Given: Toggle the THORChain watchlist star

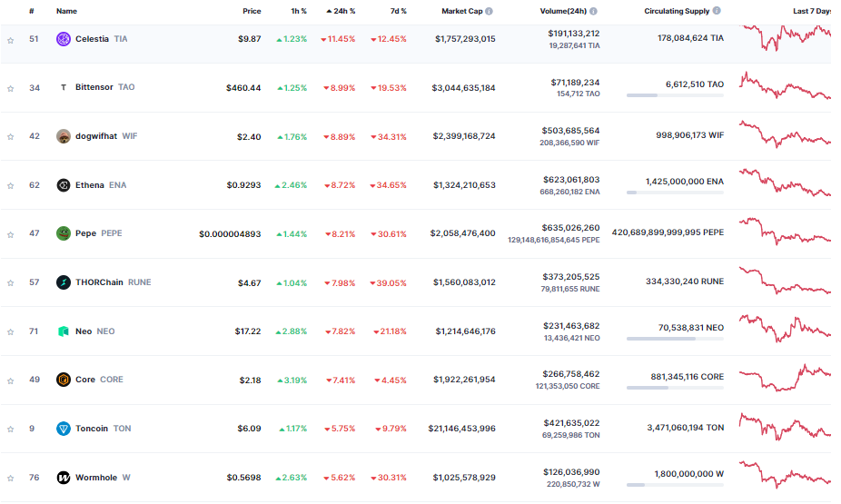Looking at the screenshot, I should click(x=10, y=282).
